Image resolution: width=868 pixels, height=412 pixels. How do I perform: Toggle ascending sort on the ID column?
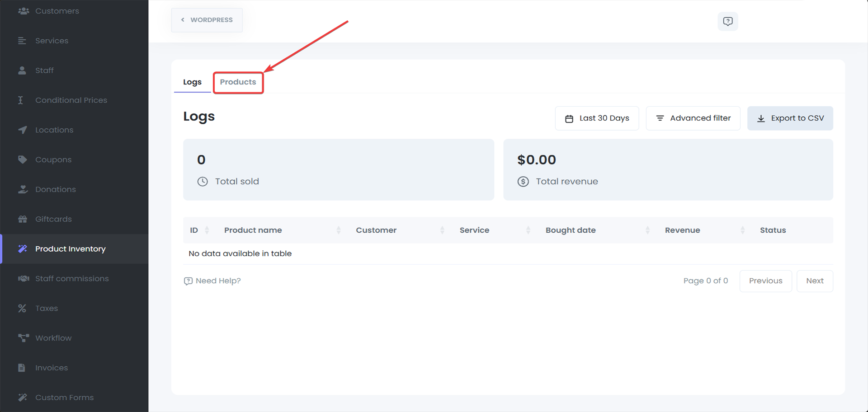pyautogui.click(x=208, y=230)
